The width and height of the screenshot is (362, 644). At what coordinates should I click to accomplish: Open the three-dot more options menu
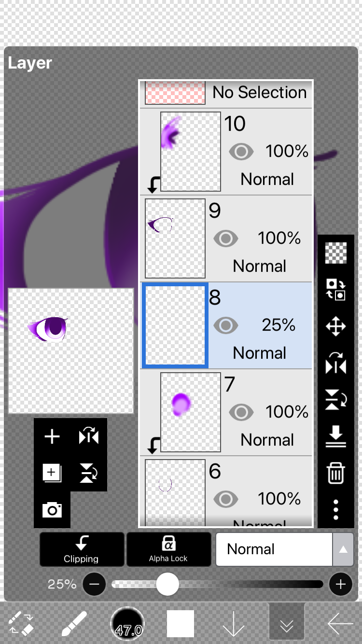point(336,509)
